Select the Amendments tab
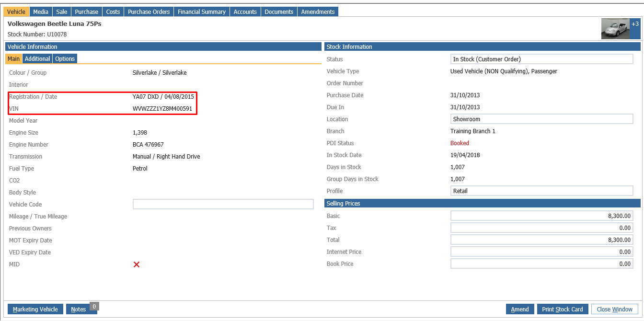Image resolution: width=644 pixels, height=321 pixels. coord(318,11)
